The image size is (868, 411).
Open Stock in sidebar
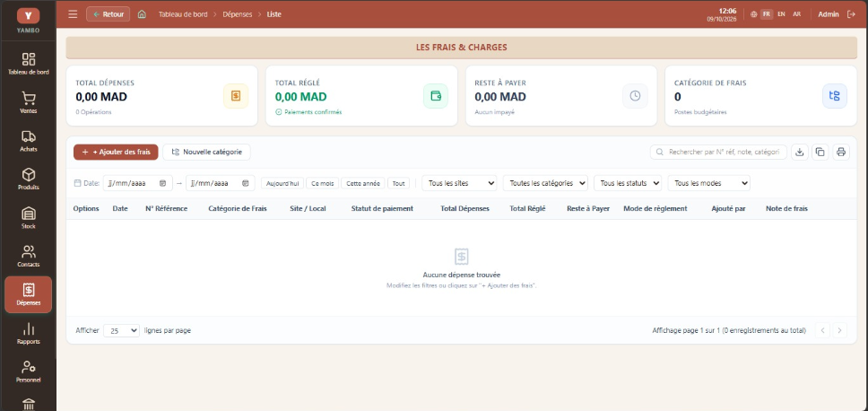click(28, 218)
